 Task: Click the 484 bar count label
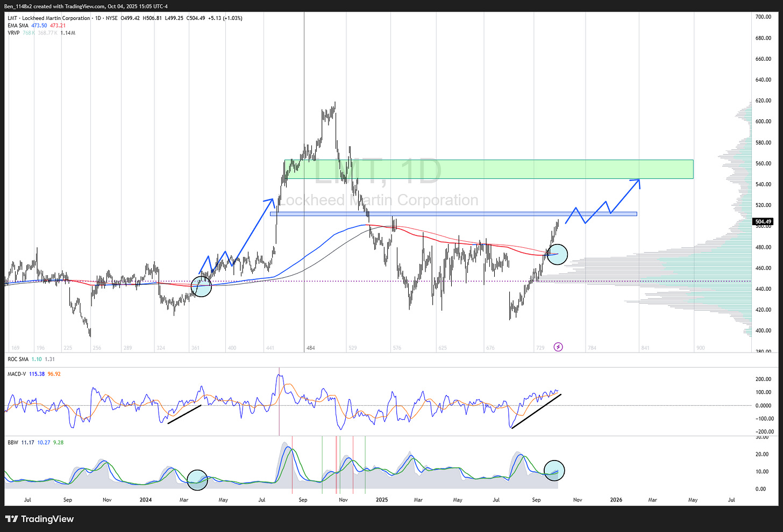tap(311, 348)
